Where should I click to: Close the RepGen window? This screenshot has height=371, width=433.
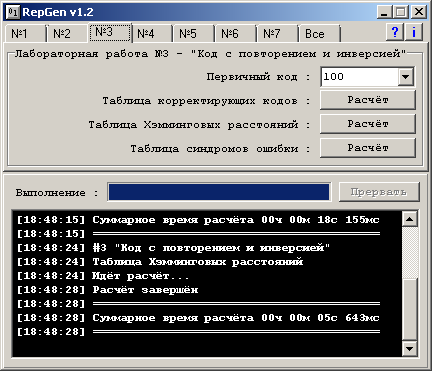pos(419,12)
